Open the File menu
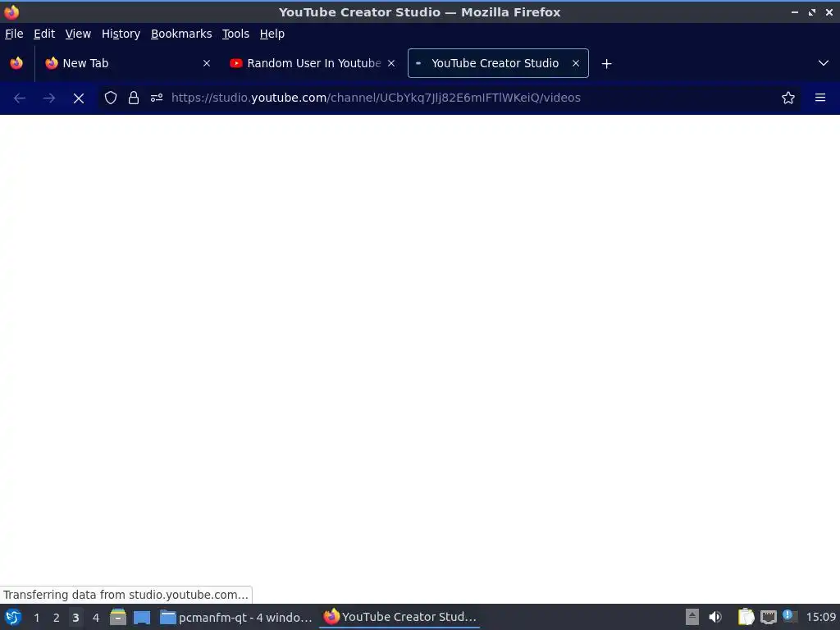840x630 pixels. (x=14, y=34)
